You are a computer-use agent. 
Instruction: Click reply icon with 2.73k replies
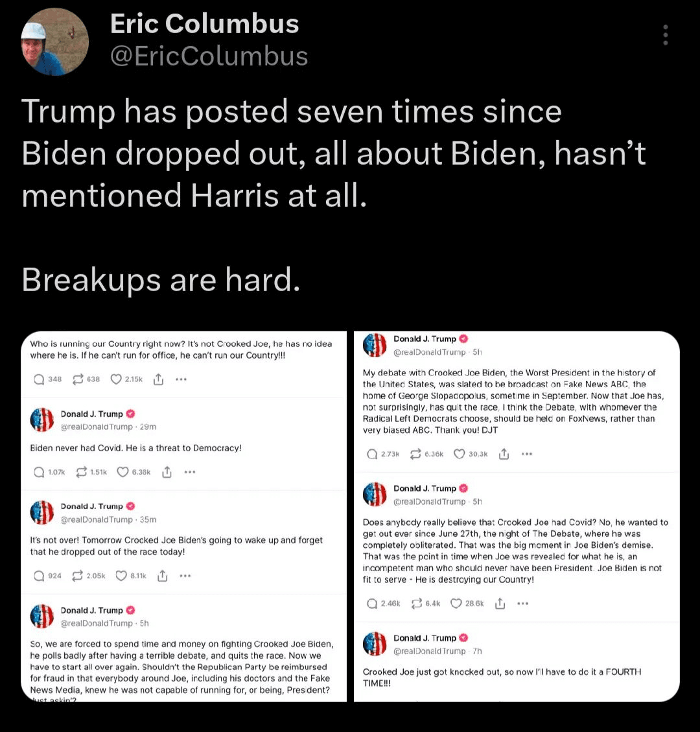[372, 454]
